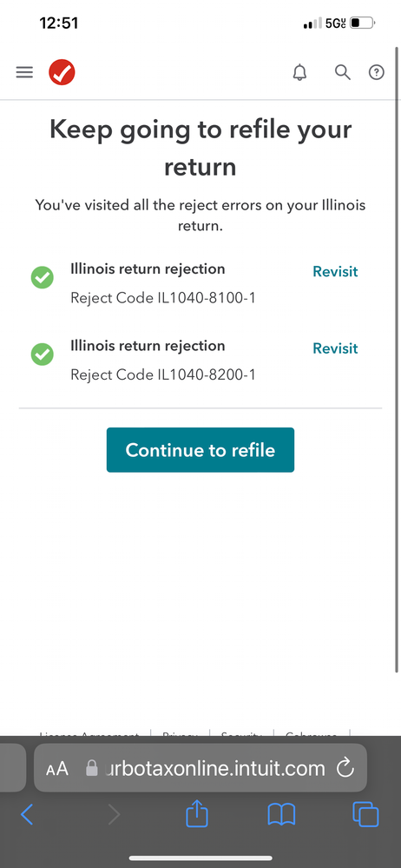Open the search magnifier
This screenshot has width=401, height=868.
click(343, 72)
